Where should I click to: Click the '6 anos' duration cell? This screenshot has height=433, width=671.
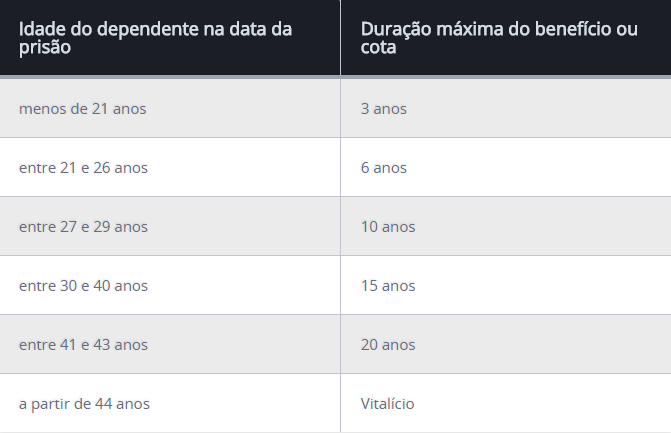[384, 167]
